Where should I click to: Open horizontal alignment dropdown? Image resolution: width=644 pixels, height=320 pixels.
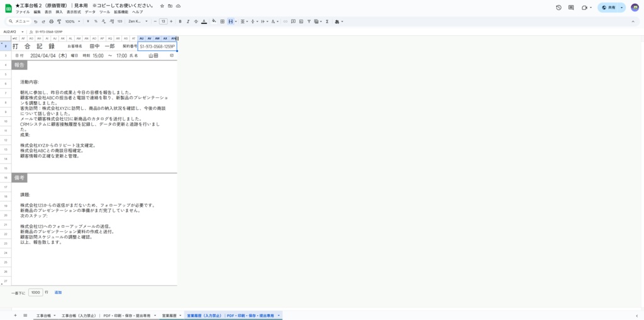pos(243,21)
